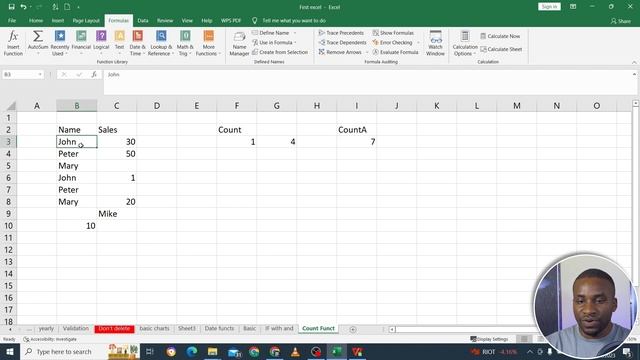Click the Sign in button
Screen dimensions: 640x360
549,7
